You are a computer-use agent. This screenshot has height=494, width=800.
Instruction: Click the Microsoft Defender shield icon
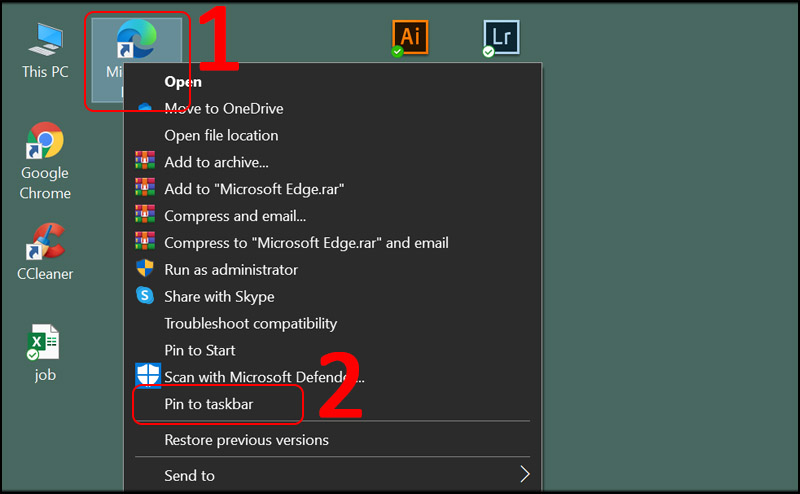[147, 377]
